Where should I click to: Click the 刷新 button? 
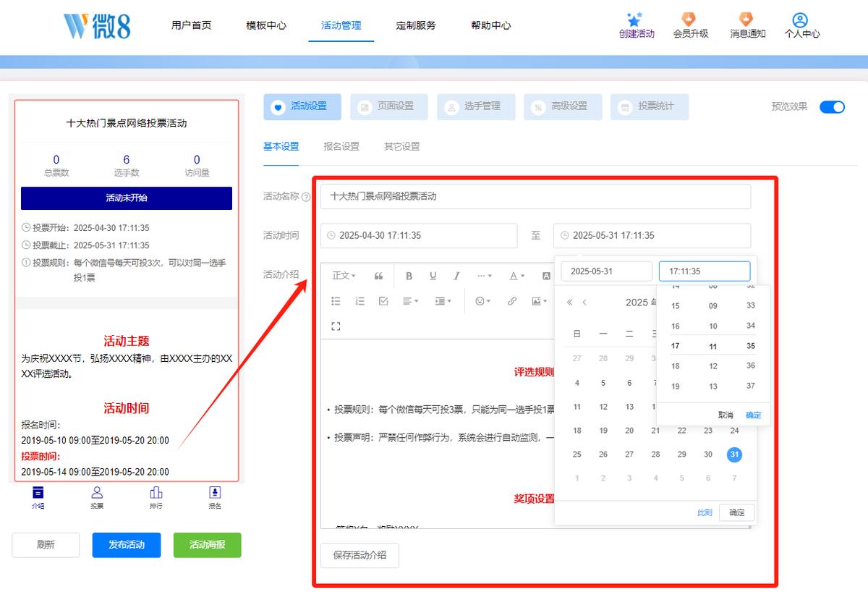pos(46,545)
